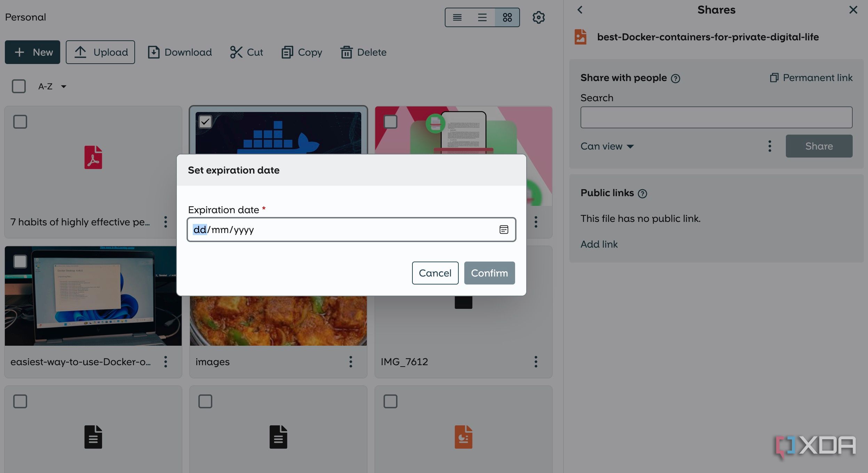868x473 pixels.
Task: Focus the Expiration date input field
Action: click(x=352, y=230)
